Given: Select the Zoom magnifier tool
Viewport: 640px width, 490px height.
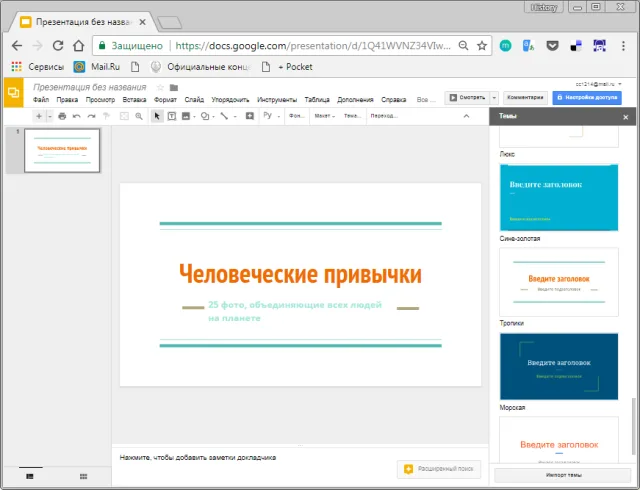Looking at the screenshot, I should click(x=139, y=116).
